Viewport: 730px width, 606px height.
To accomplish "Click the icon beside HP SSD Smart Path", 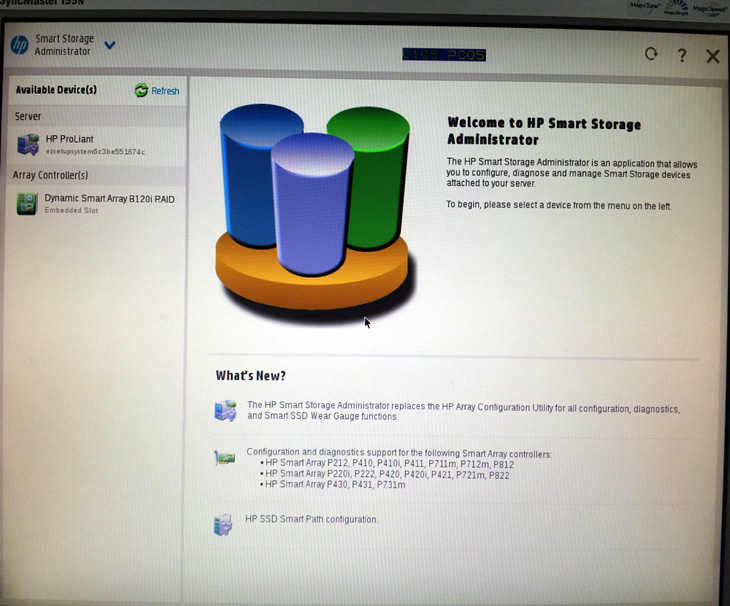I will point(223,525).
